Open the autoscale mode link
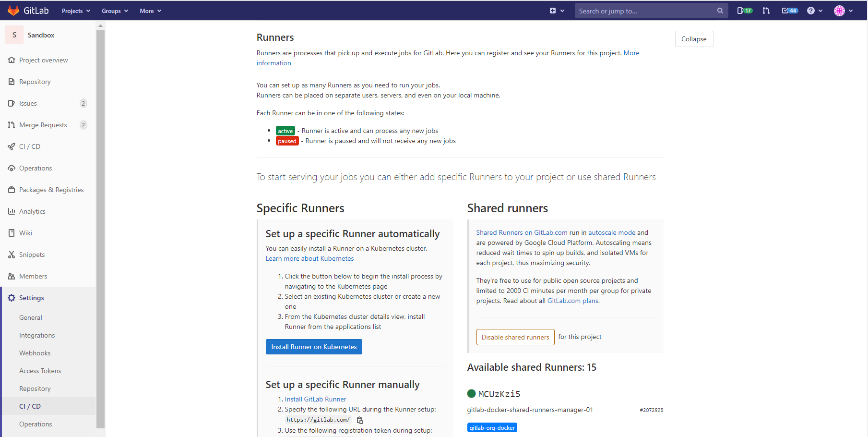This screenshot has height=437, width=868. (x=612, y=232)
